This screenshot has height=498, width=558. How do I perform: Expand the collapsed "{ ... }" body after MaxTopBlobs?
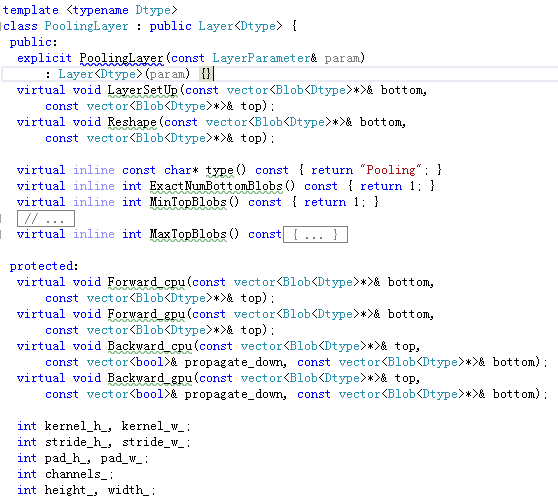(x=315, y=235)
